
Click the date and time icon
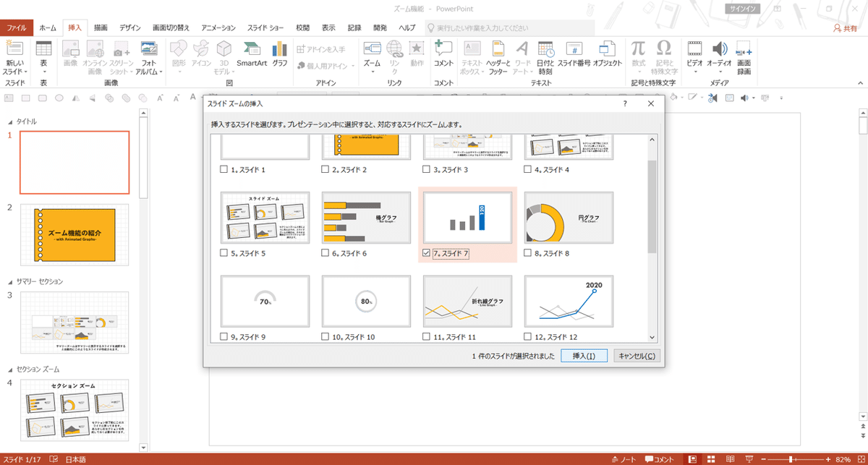(545, 48)
